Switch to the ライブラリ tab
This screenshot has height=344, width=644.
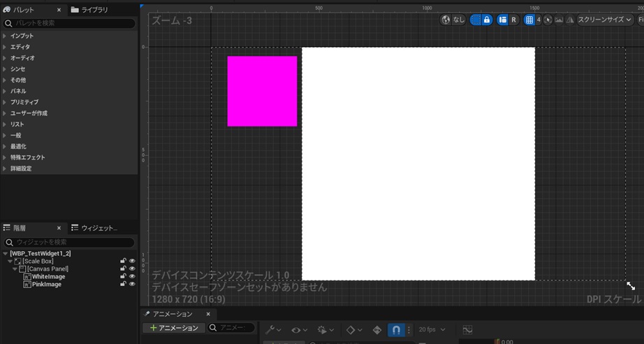(x=89, y=10)
